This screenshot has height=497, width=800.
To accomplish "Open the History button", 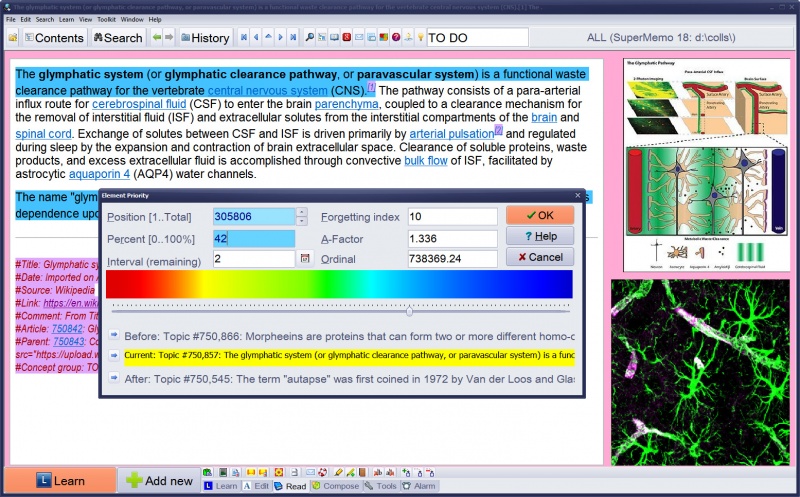I will click(205, 38).
